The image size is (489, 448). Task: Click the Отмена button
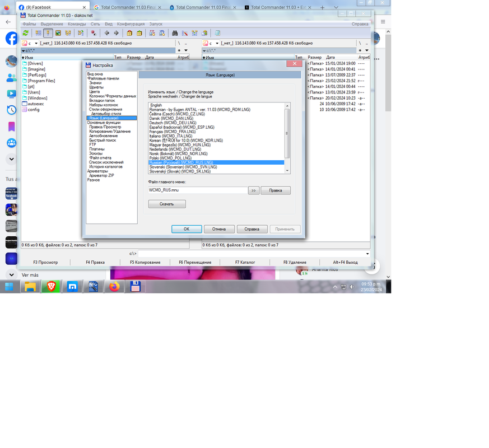point(219,229)
